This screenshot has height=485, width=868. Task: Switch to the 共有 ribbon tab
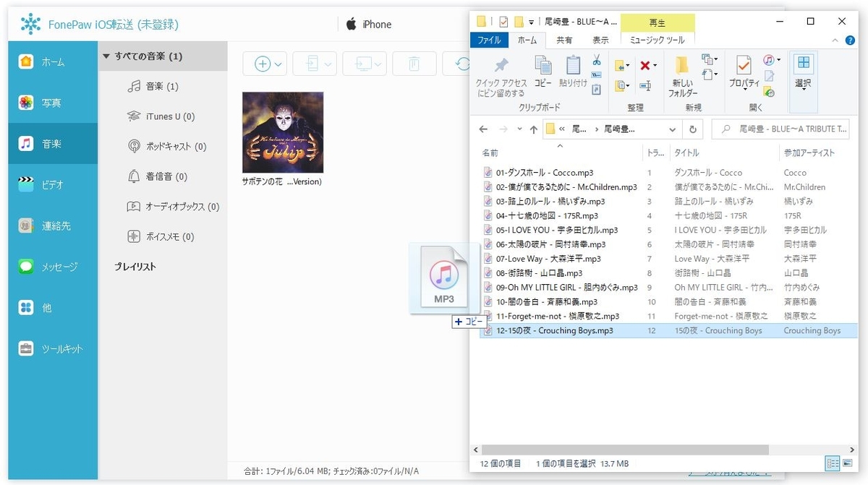(x=564, y=40)
